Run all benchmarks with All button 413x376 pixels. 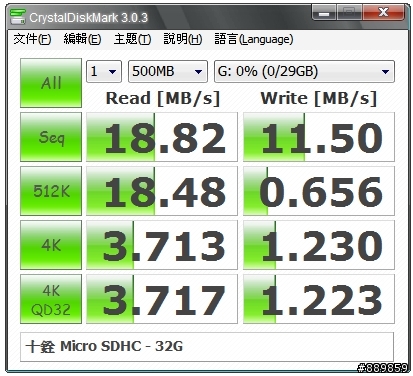[x=51, y=83]
